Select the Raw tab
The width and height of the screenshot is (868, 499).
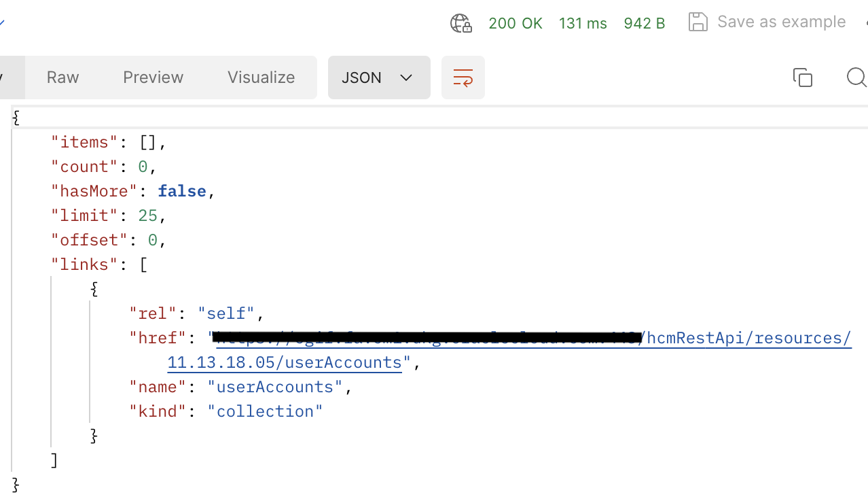[x=62, y=77]
